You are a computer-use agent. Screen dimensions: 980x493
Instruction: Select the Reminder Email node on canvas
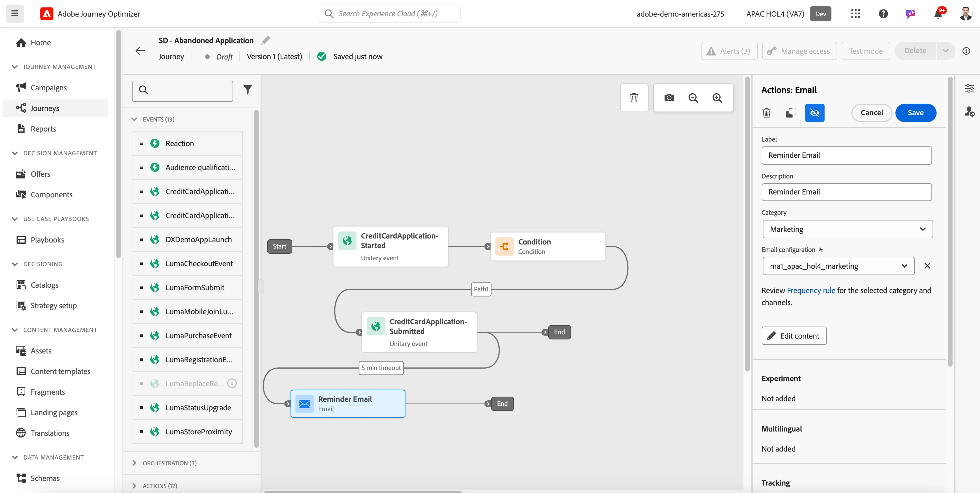click(348, 403)
